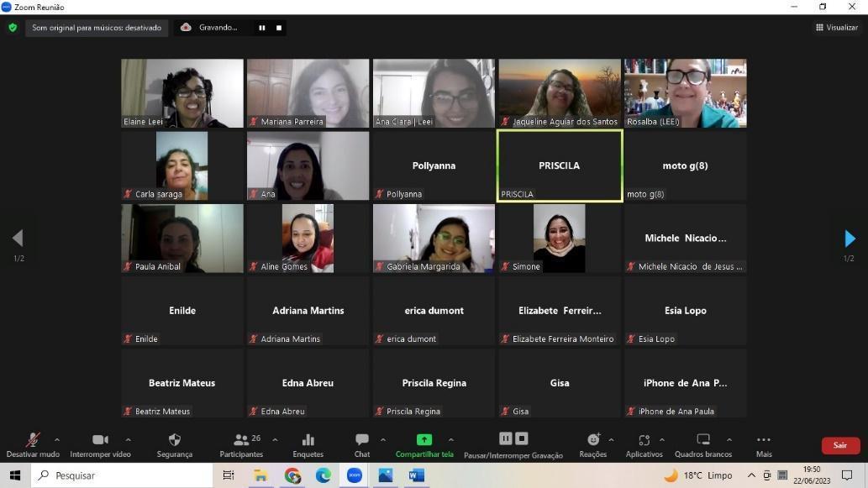This screenshot has width=868, height=488.
Task: Open Aplicativos apps panel
Action: pyautogui.click(x=644, y=445)
